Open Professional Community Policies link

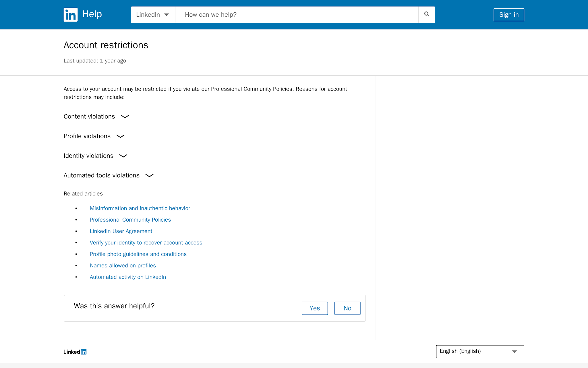pos(130,220)
